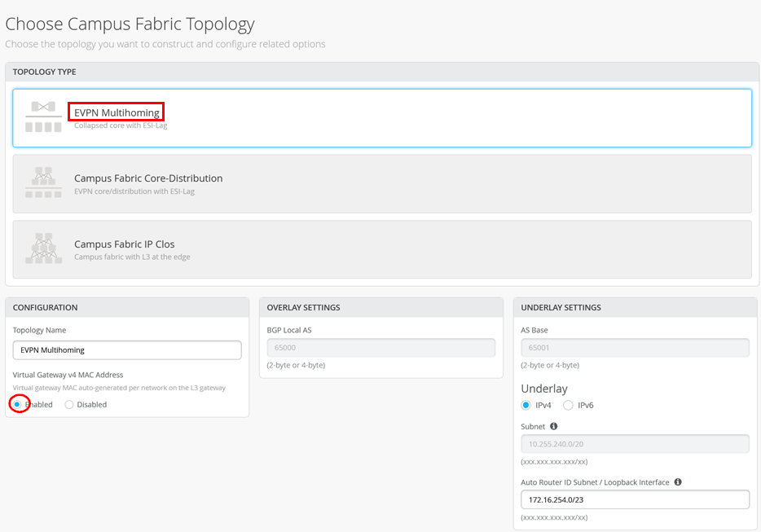
Task: Choose Campus Fabric IP Clos topology title
Action: coord(125,244)
